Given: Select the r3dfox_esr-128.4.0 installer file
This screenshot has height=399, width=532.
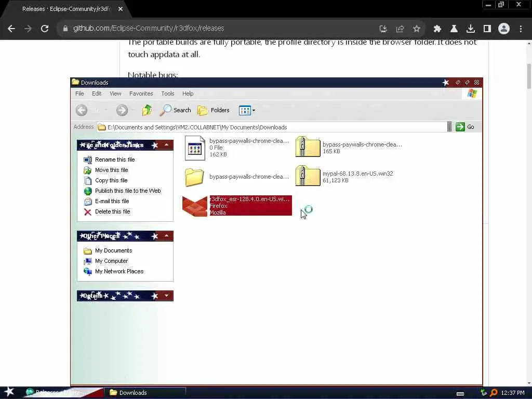Looking at the screenshot, I should 237,206.
